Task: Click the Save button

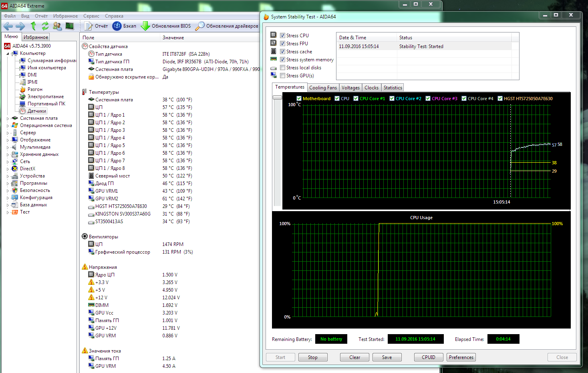Action: pos(387,357)
